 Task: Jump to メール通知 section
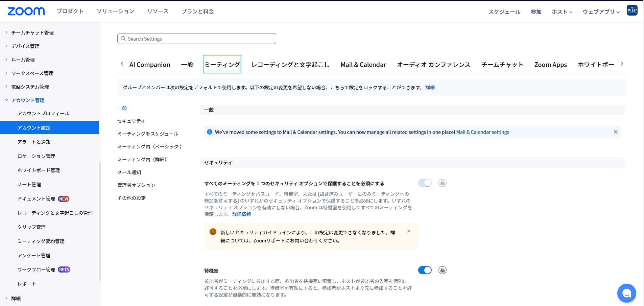click(129, 172)
